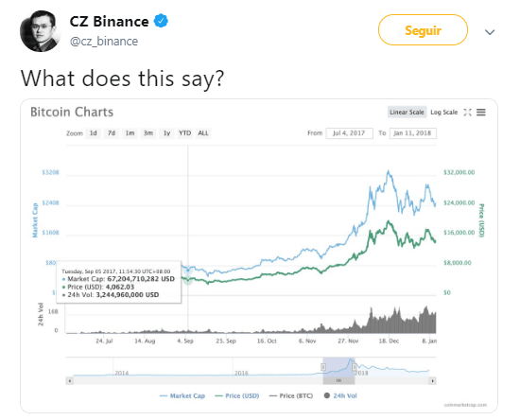The height and width of the screenshot is (420, 520).
Task: Click the navigator left scroll arrow
Action: pyautogui.click(x=69, y=381)
